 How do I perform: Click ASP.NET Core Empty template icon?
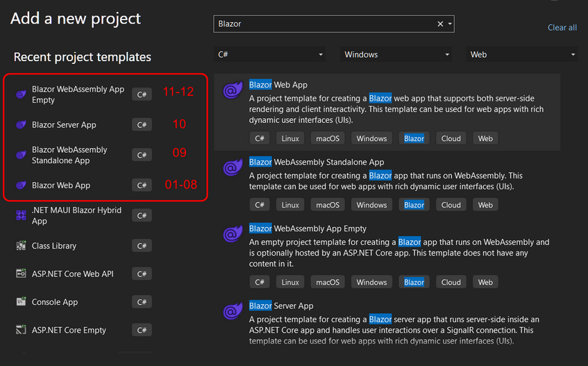coord(21,330)
